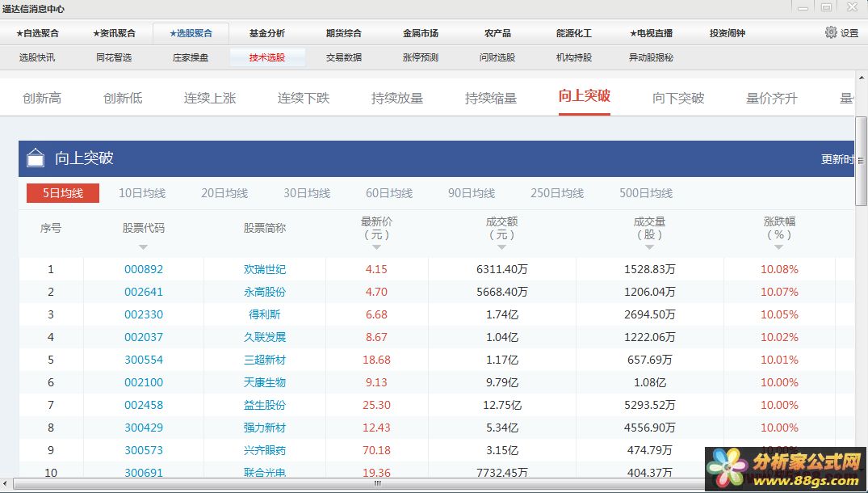Go to 异动股揭秘 subtab

651,57
